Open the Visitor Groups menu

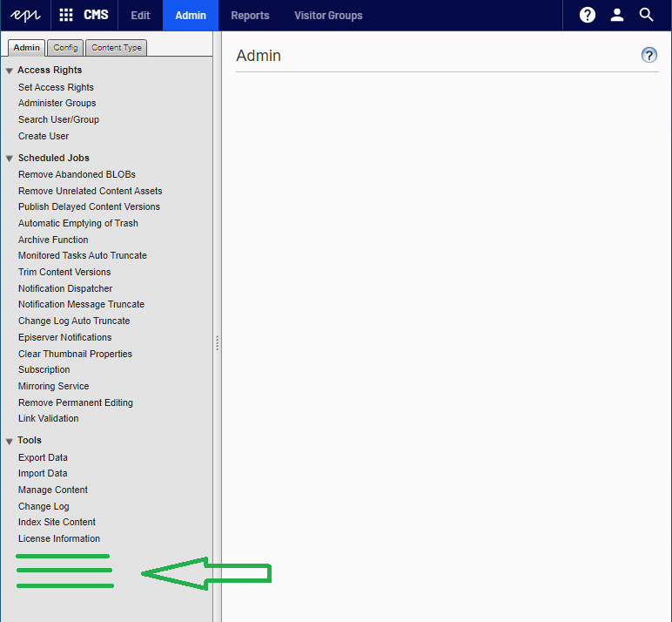(x=328, y=15)
